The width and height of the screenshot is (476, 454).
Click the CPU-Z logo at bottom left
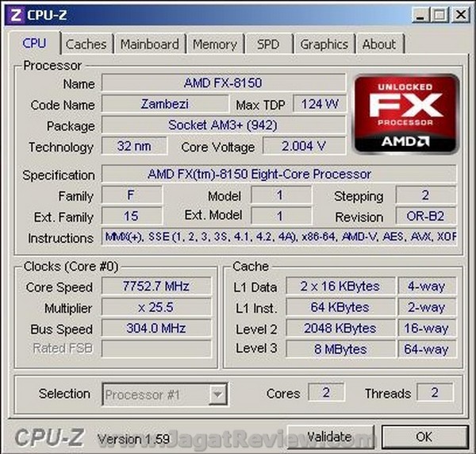49,437
